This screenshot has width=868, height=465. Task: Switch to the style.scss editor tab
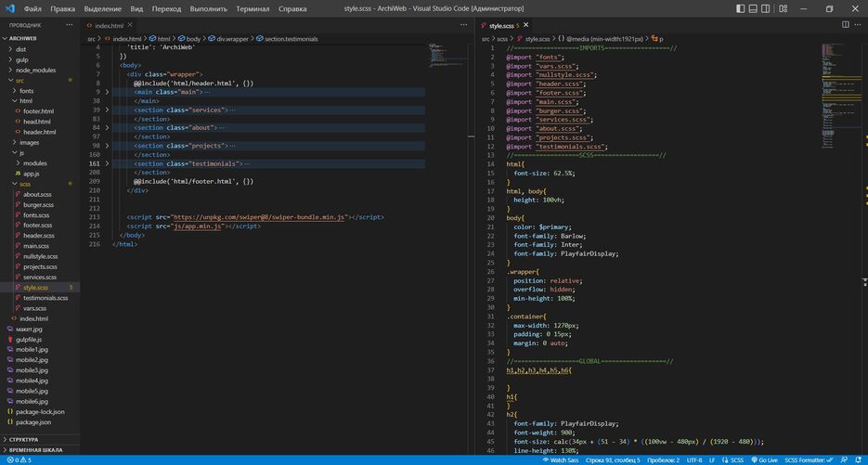click(501, 25)
